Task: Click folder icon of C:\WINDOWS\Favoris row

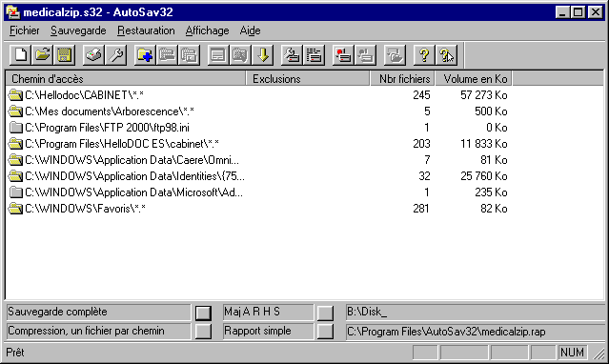Action: (15, 209)
